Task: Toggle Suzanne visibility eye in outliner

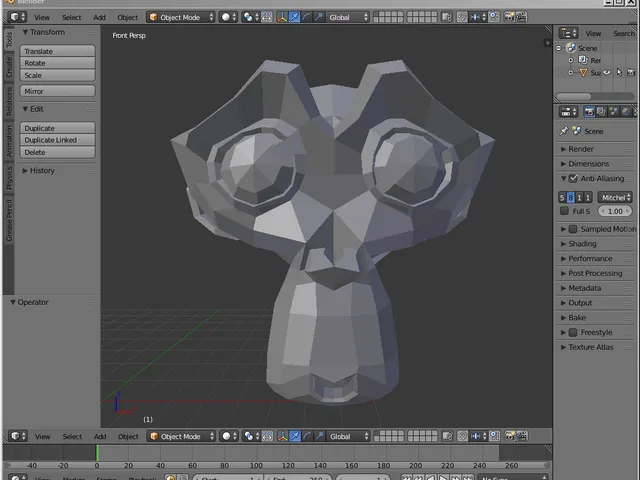Action: click(x=607, y=73)
